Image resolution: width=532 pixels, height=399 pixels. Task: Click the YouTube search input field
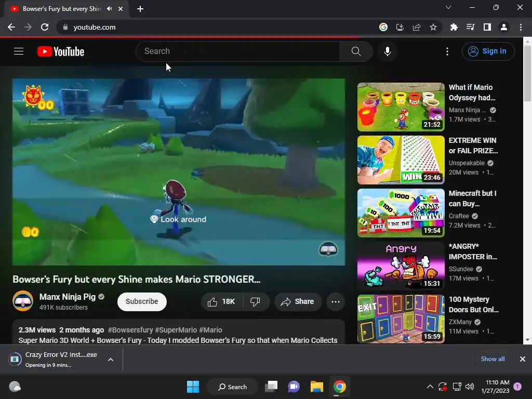click(x=238, y=51)
